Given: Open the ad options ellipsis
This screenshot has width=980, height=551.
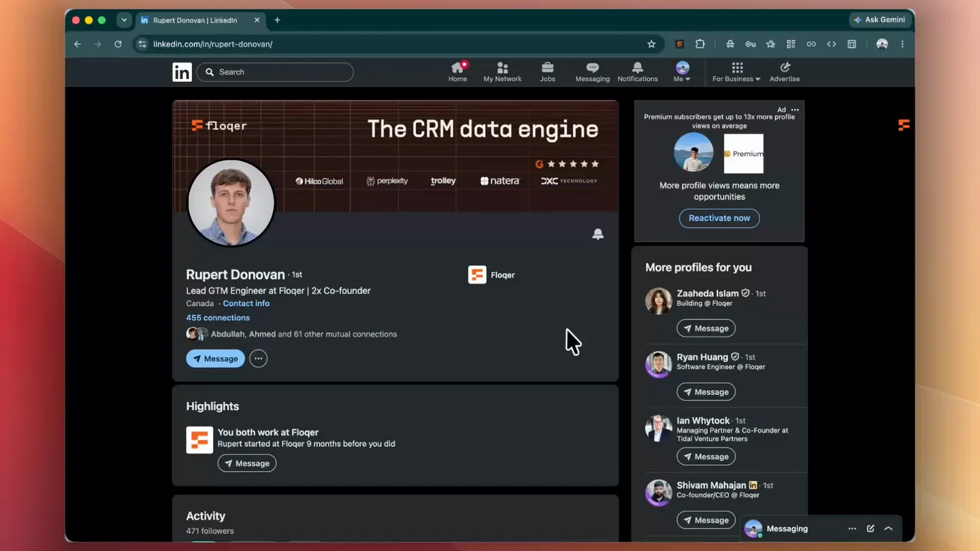Looking at the screenshot, I should 795,110.
